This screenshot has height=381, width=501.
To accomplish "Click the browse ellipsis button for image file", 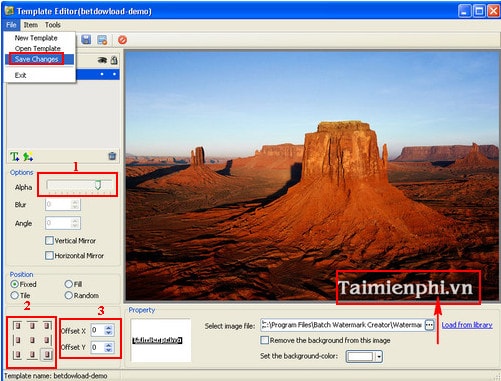I will pos(430,325).
